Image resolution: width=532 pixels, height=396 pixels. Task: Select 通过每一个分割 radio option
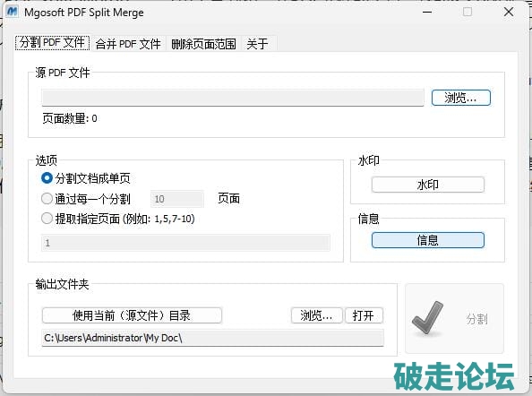coord(47,199)
